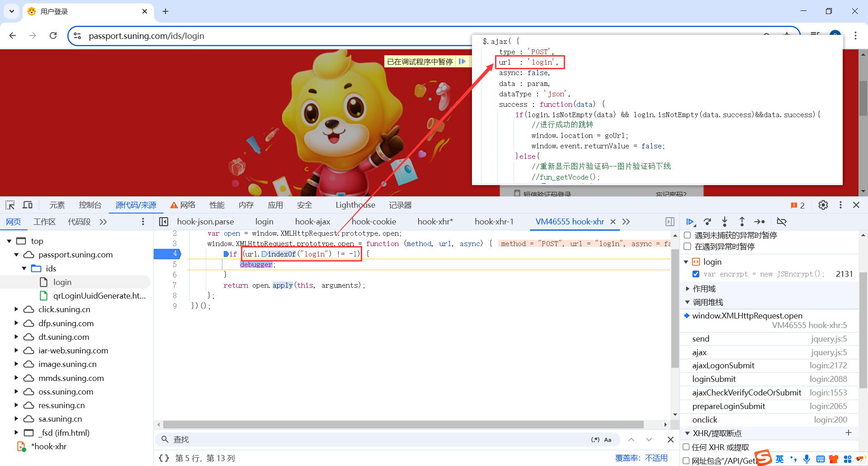Open the Workspace (工作区) navigator tab

tap(45, 222)
